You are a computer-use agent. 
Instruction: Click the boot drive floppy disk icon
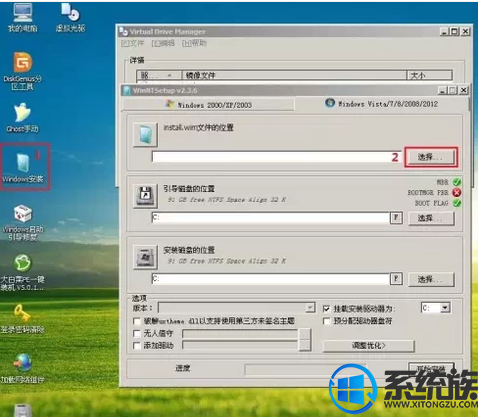(145, 196)
